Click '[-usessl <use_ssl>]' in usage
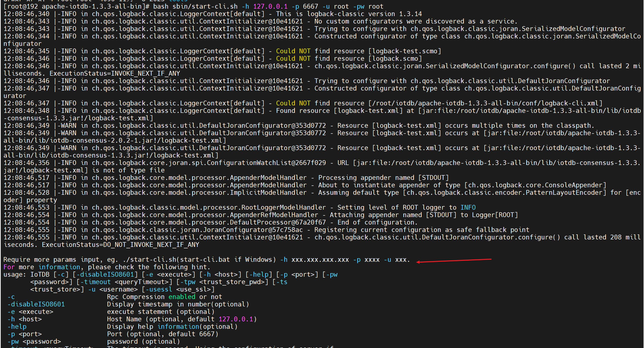This screenshot has height=348, width=644. 178,289
